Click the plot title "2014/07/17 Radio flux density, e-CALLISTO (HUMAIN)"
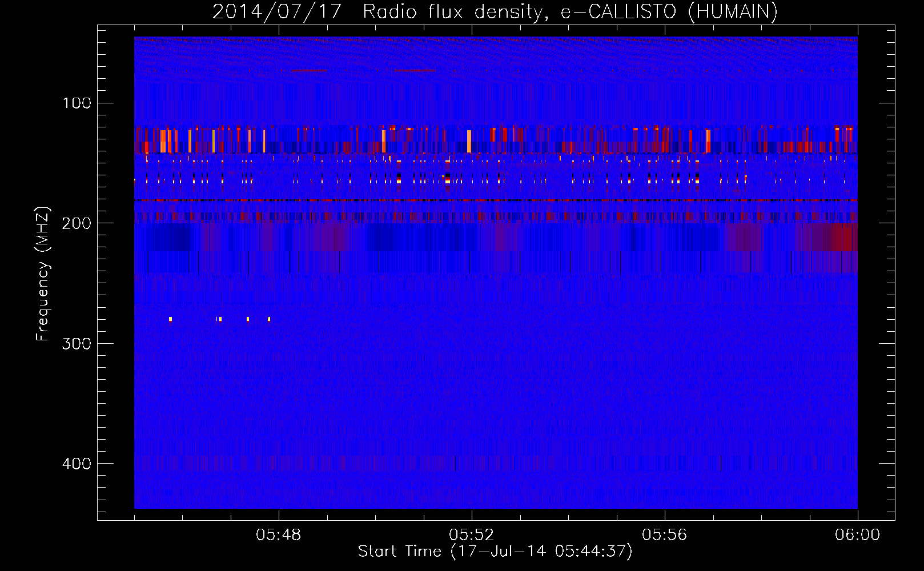The image size is (924, 571). click(495, 12)
